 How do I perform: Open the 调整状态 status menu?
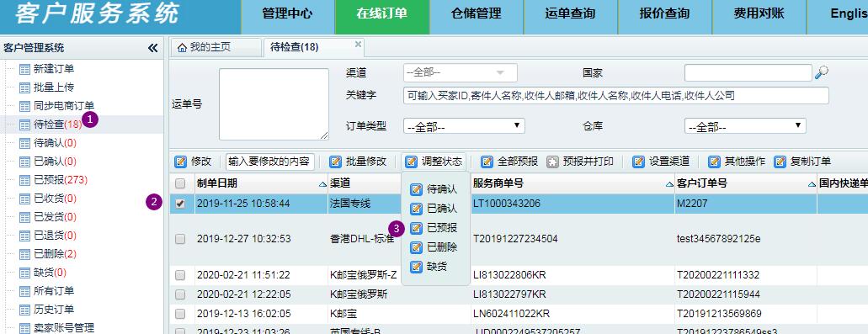click(x=434, y=162)
